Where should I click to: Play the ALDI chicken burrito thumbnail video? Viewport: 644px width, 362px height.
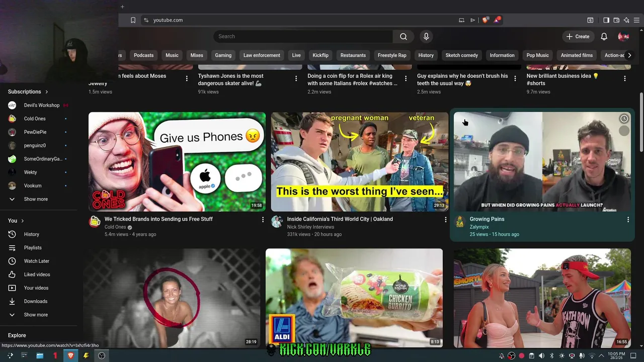point(354,298)
